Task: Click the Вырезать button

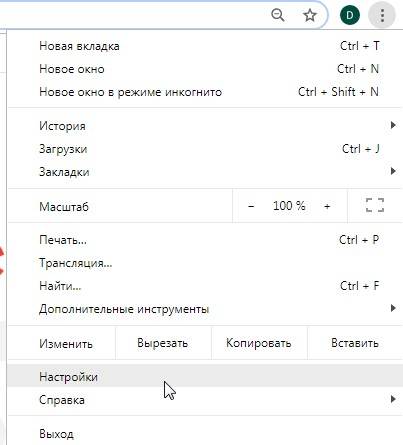Action: click(x=163, y=343)
